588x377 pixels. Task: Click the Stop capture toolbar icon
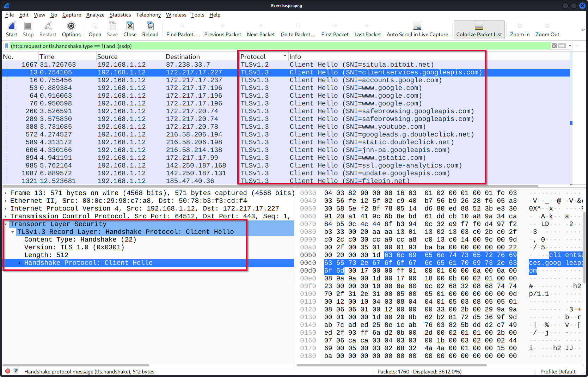[28, 29]
